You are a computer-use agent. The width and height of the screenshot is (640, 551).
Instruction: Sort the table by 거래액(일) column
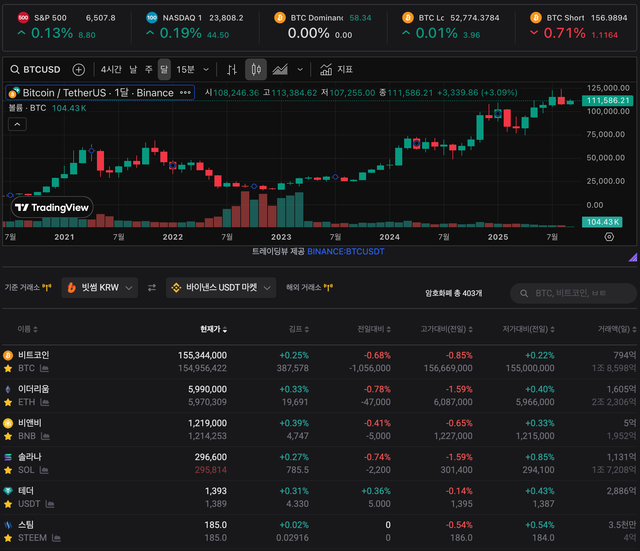tap(617, 329)
